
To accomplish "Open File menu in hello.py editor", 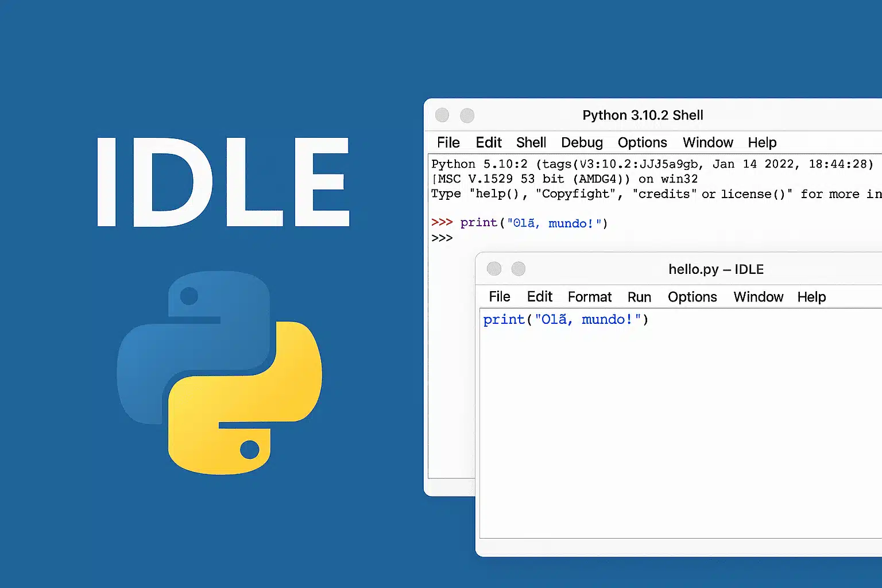I will click(500, 297).
